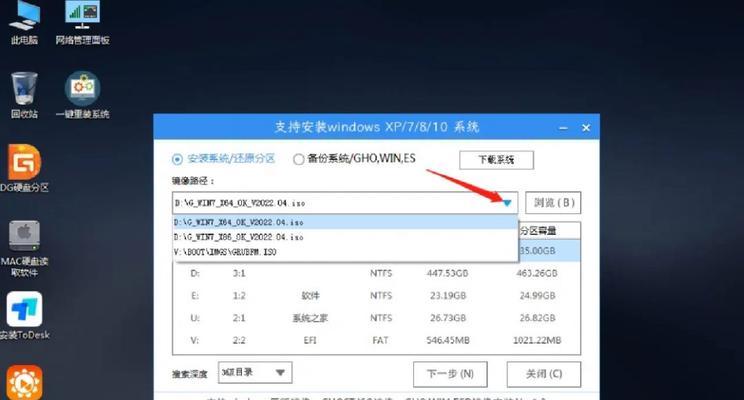Click 下一步(N) next button
This screenshot has width=744, height=400.
(x=450, y=374)
